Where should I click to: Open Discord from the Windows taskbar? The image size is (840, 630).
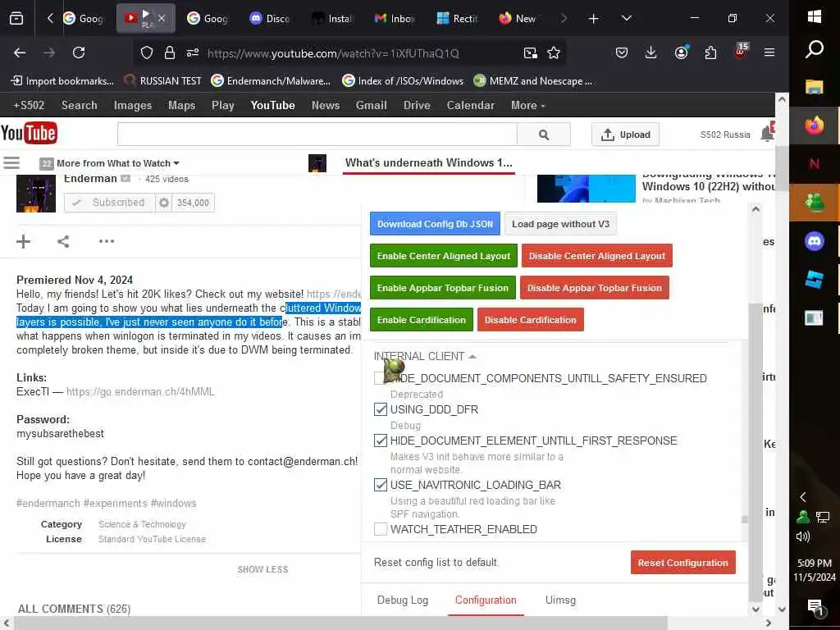tap(815, 242)
